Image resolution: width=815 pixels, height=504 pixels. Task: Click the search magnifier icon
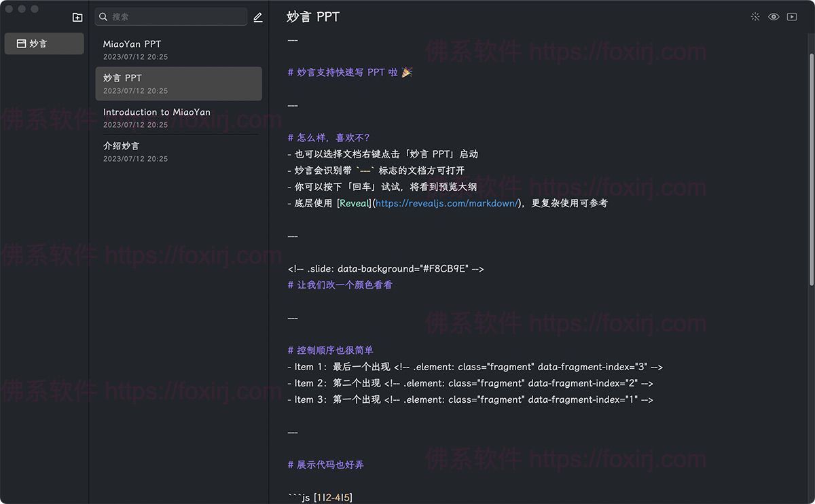pos(103,16)
